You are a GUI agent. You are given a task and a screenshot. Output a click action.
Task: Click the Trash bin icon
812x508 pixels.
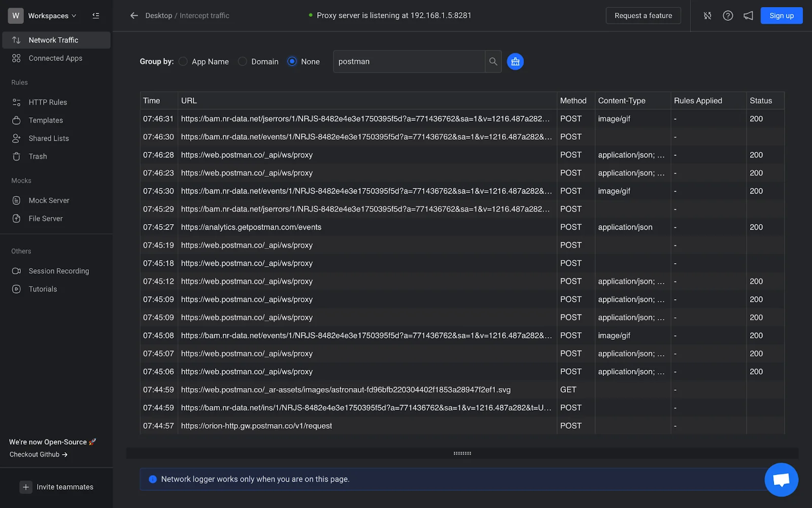[x=16, y=156]
